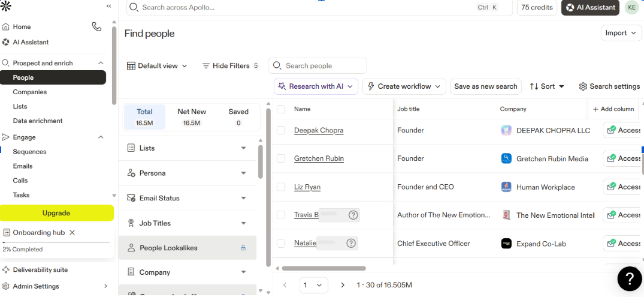Click the Apollo logo icon
Viewport: 644px width, 297px height.
point(6,6)
